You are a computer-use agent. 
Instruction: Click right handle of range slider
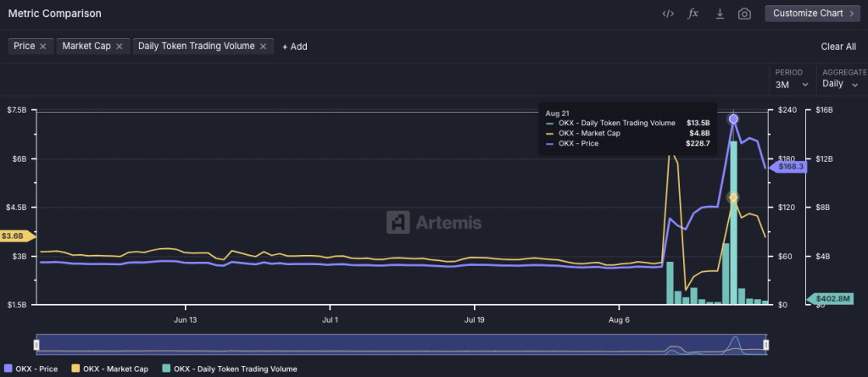[x=765, y=345]
